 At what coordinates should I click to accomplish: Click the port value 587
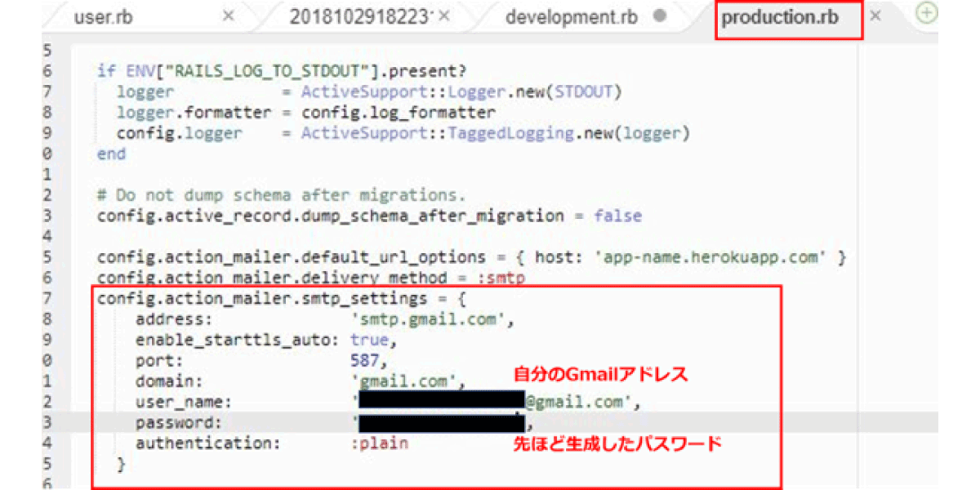pos(368,360)
